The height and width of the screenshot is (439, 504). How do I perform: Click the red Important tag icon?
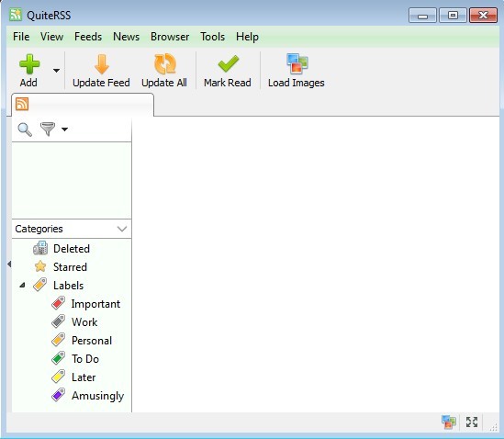(59, 303)
